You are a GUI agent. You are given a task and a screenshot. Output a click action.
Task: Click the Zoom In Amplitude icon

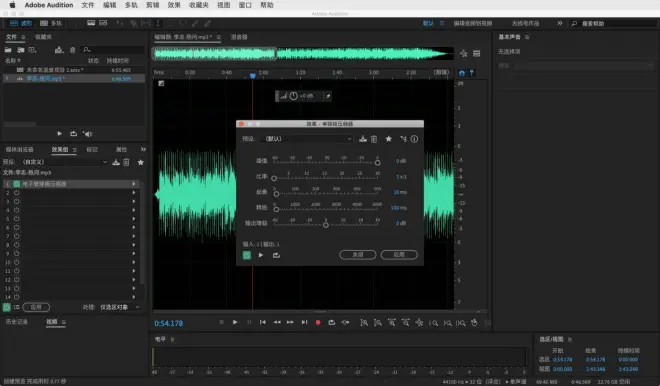coord(364,322)
